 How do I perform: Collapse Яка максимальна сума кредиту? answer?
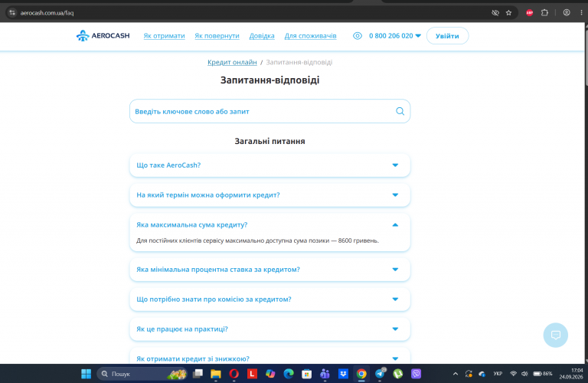click(269, 224)
